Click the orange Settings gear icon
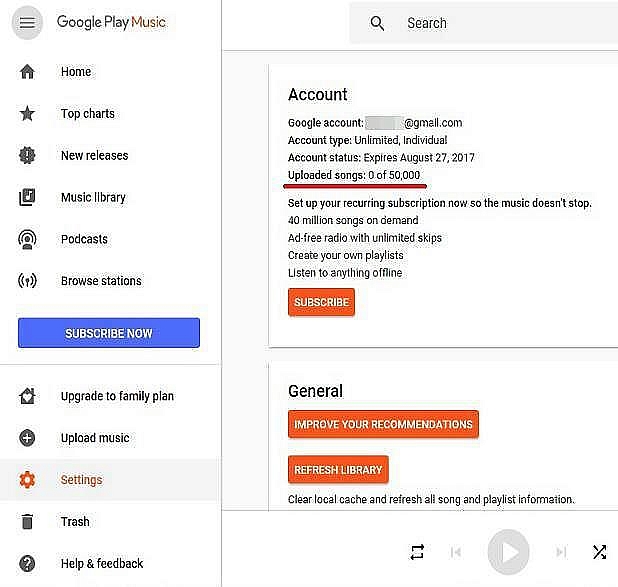Viewport: 618px width, 587px height. coord(27,480)
